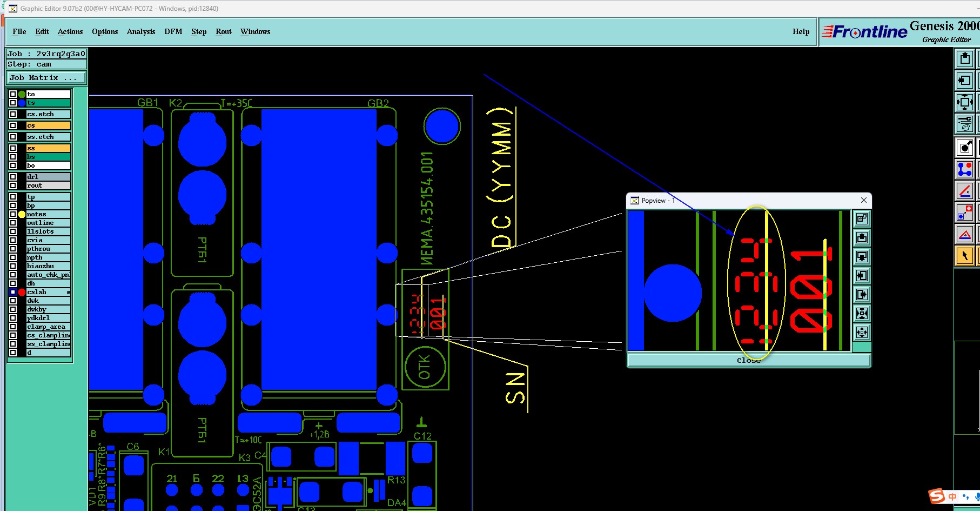The height and width of the screenshot is (511, 980).
Task: Select the black circle with arrow tool
Action: [x=965, y=147]
